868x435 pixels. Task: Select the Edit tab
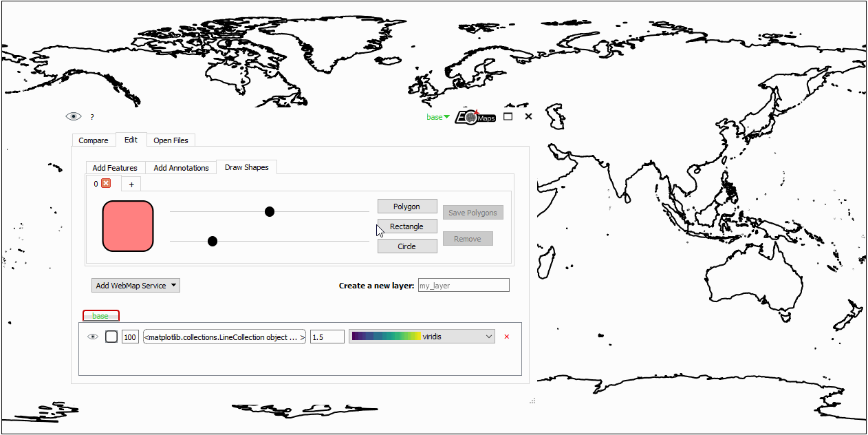pos(131,140)
